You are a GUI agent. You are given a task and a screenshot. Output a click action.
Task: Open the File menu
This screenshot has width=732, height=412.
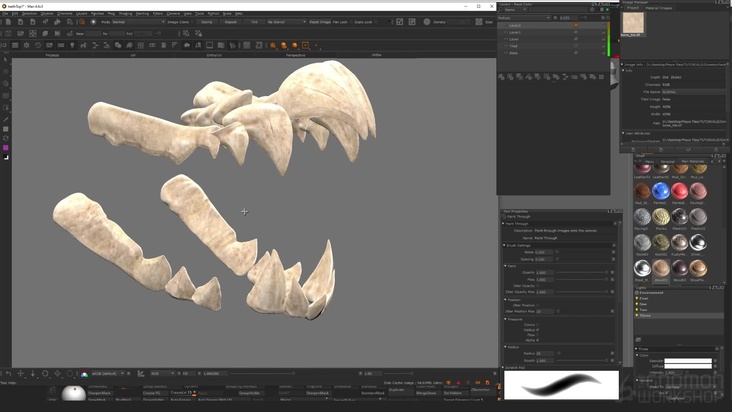click(x=5, y=14)
